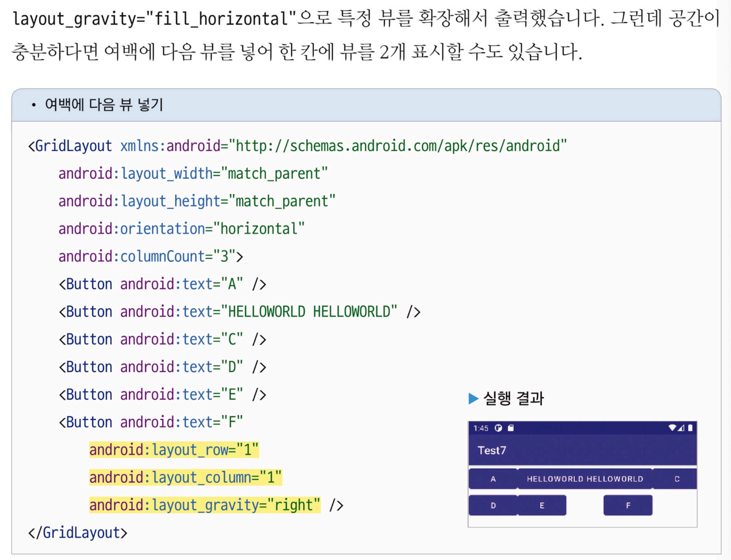Screen dimensions: 731x560
Task: Click the code line Button android:text="C"
Action: [x=162, y=340]
